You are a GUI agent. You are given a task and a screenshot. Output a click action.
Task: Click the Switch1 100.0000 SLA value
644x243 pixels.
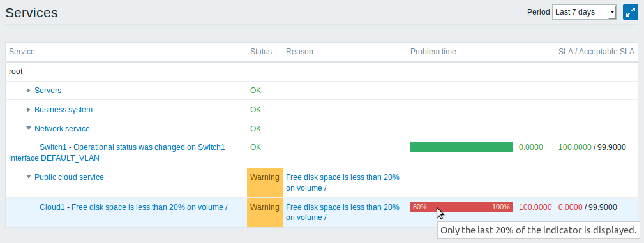[x=575, y=147]
